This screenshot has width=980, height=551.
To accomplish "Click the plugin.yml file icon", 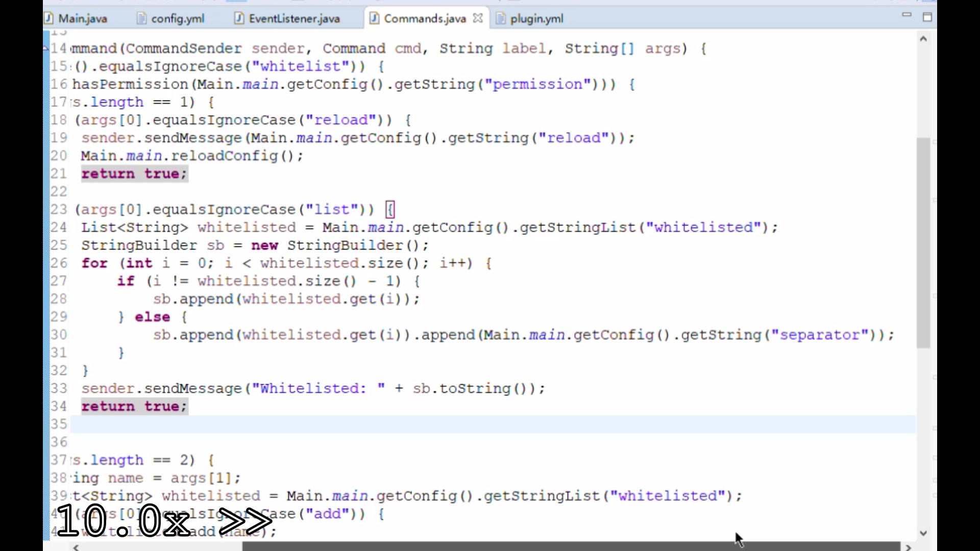I will [x=501, y=18].
